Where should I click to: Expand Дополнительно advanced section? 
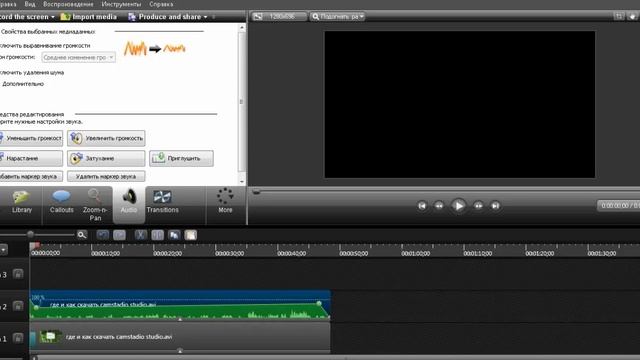coord(23,84)
